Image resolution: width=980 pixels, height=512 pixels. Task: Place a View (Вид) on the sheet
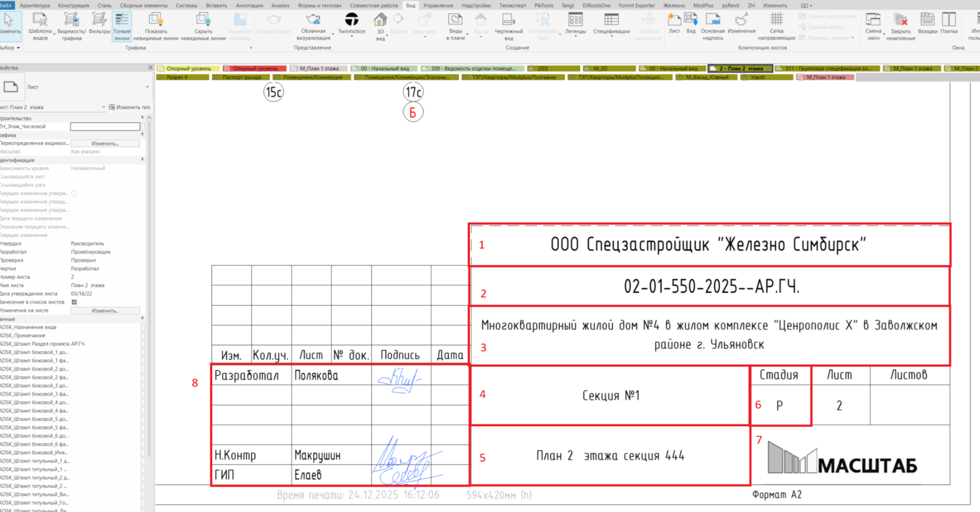point(691,23)
